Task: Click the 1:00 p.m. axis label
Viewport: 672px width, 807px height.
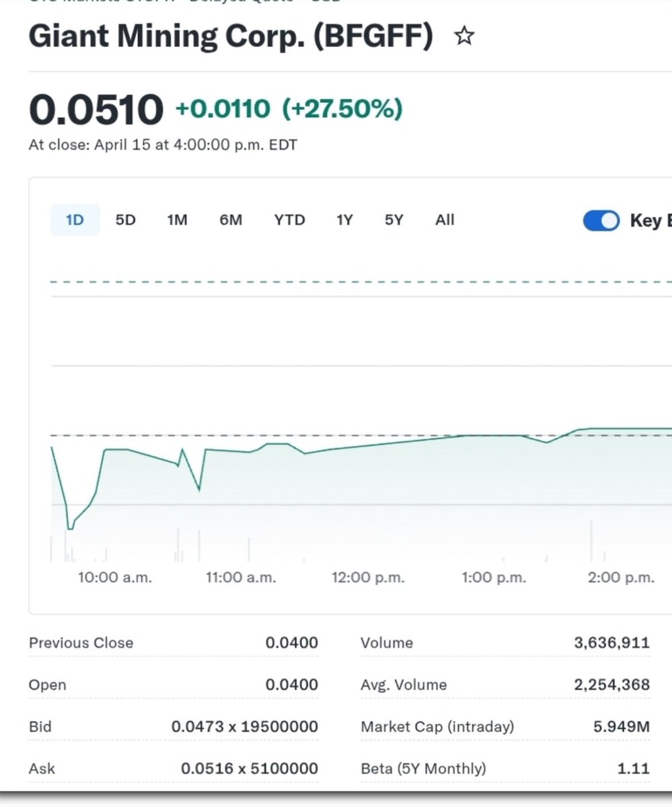Action: pos(494,578)
